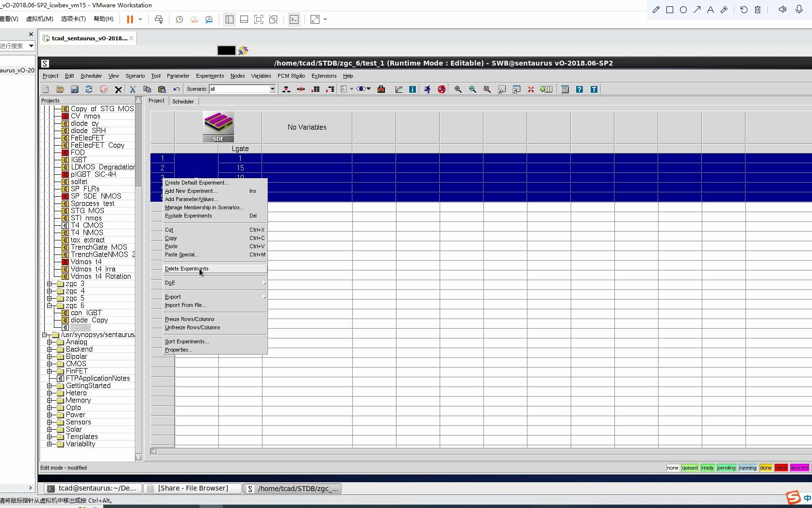Abort the run with the red stop-runner icon

coord(442,89)
